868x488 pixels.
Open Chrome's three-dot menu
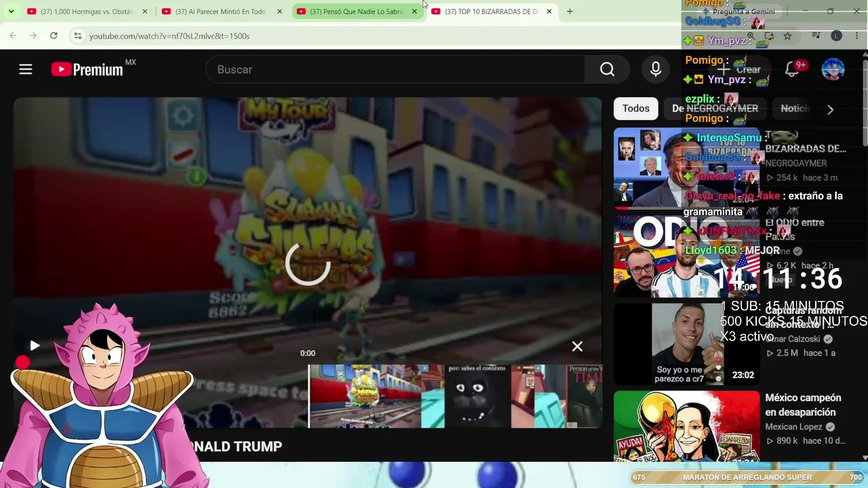click(x=856, y=36)
